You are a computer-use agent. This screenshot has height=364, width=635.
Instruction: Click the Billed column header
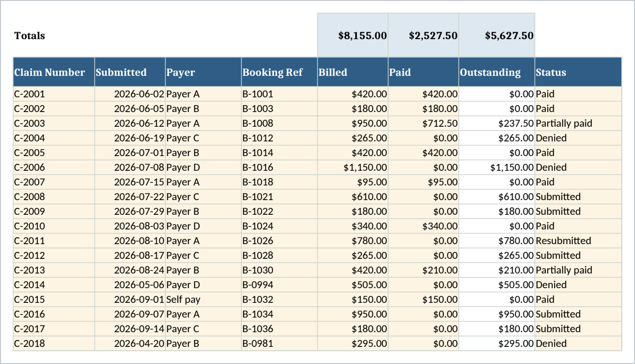click(353, 72)
